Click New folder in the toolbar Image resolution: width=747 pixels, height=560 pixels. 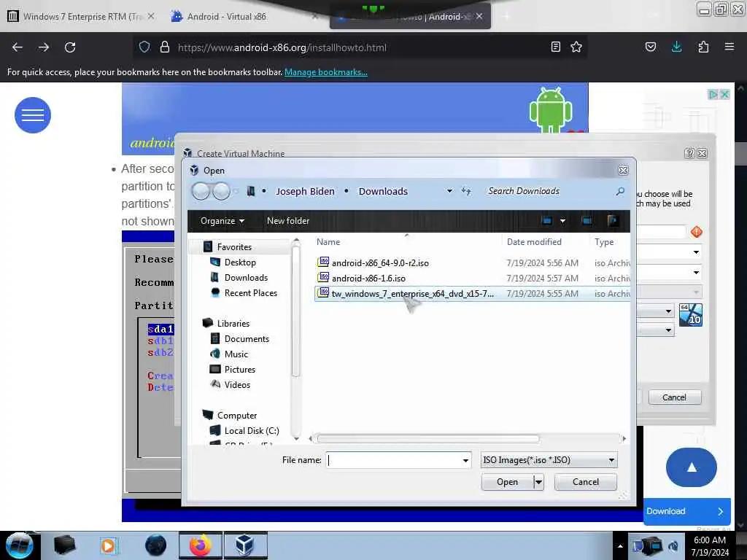tap(288, 221)
